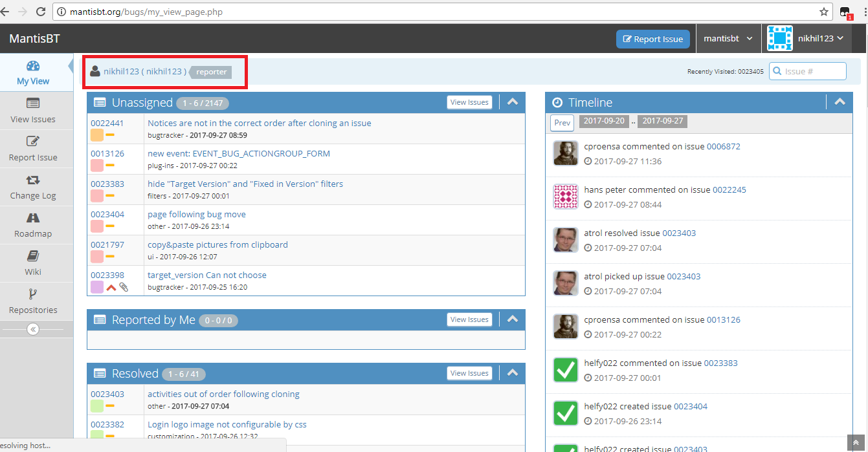This screenshot has height=452, width=868.
Task: Focus the Issue # search field
Action: (808, 71)
